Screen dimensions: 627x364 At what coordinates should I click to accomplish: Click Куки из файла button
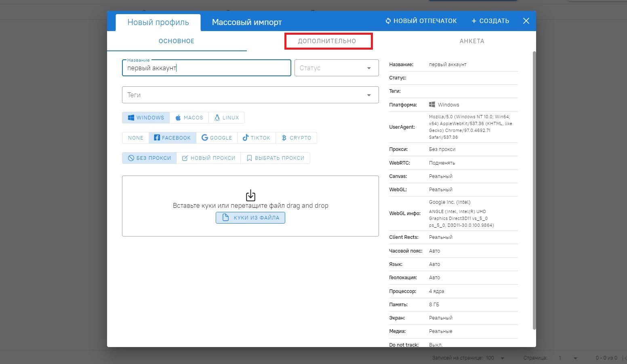coord(250,218)
